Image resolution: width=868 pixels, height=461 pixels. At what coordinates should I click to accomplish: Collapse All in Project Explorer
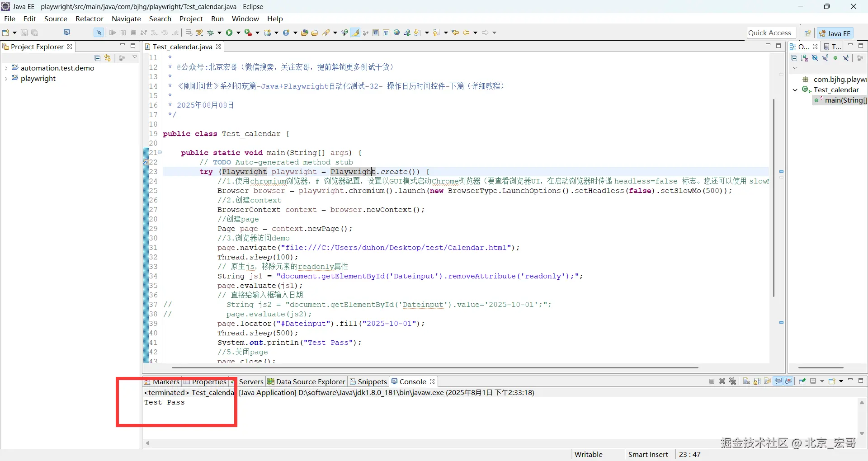tap(98, 58)
